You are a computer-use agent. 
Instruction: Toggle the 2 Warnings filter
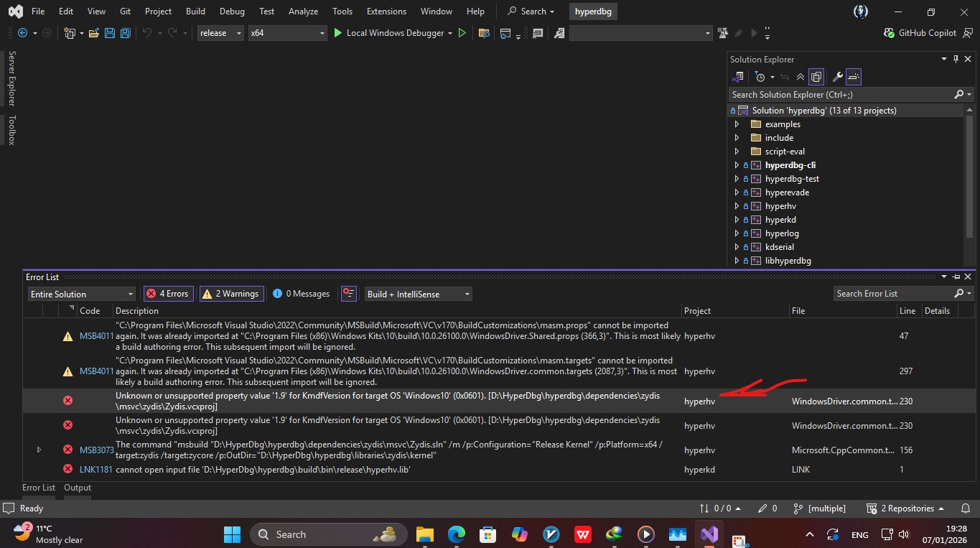tap(230, 294)
